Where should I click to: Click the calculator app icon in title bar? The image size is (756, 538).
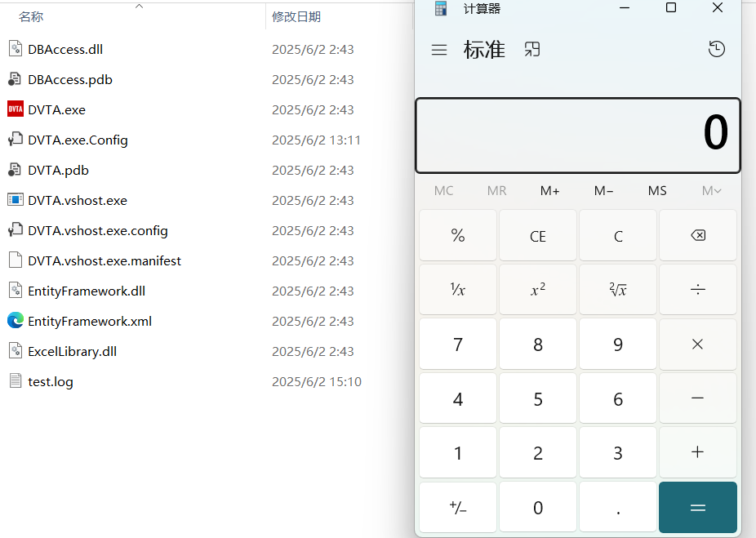click(x=441, y=8)
